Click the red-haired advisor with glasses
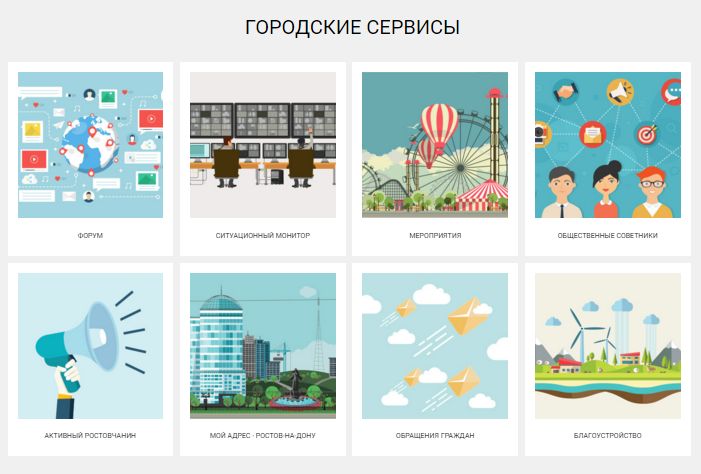This screenshot has width=701, height=474. 651,192
